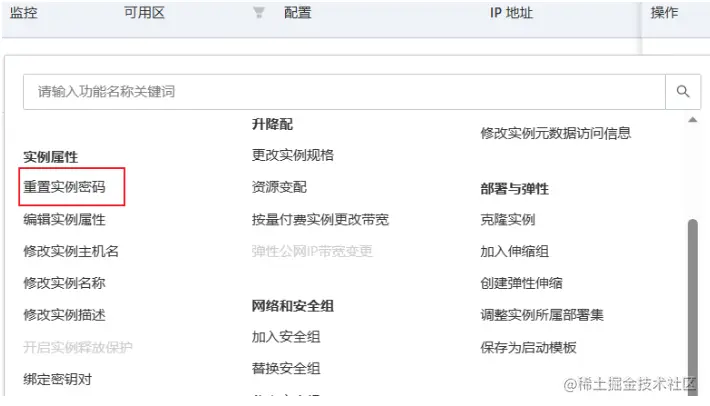Click the 配置 column header
This screenshot has width=710, height=406.
[x=297, y=13]
